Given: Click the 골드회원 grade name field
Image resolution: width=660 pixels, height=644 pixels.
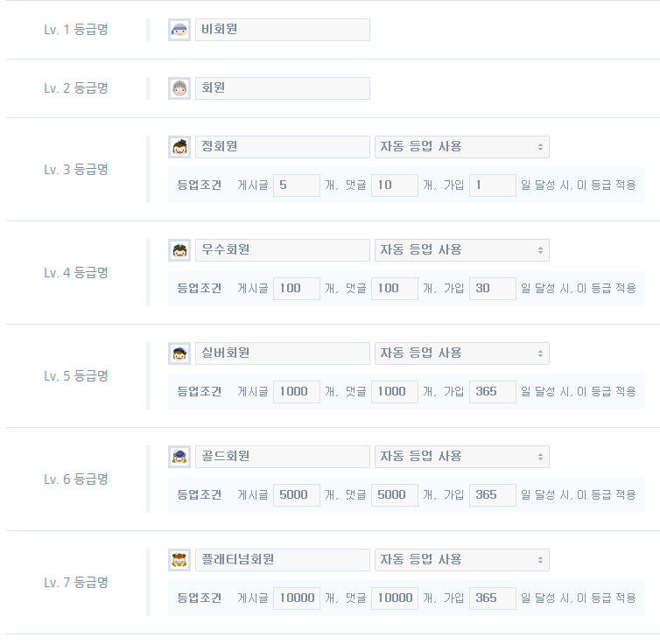Looking at the screenshot, I should pos(282,457).
